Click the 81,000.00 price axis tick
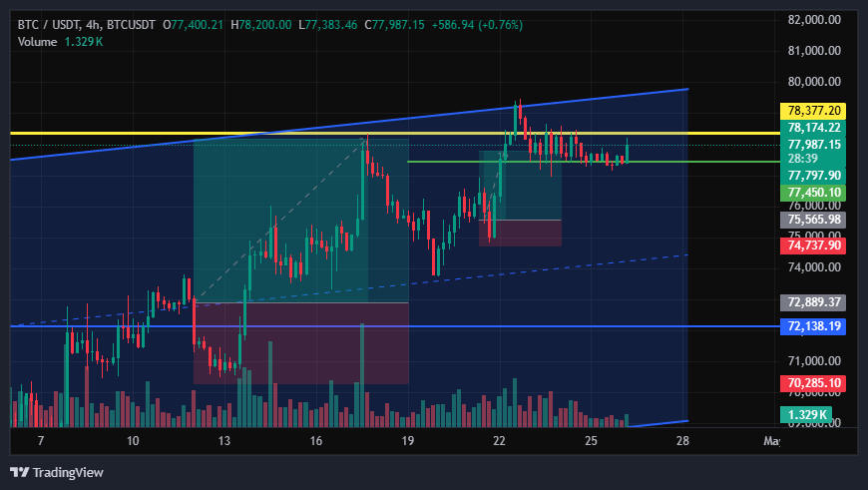The width and height of the screenshot is (868, 490). (x=814, y=51)
